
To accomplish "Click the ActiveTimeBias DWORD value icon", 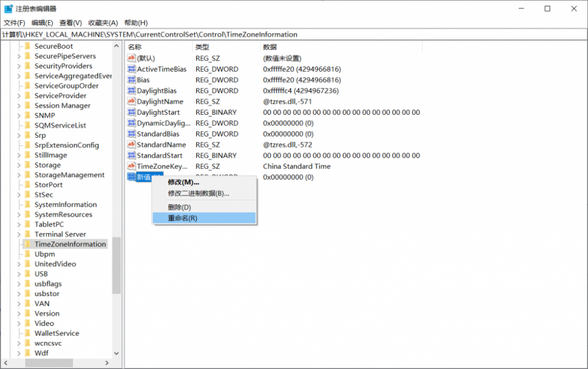I will click(132, 69).
